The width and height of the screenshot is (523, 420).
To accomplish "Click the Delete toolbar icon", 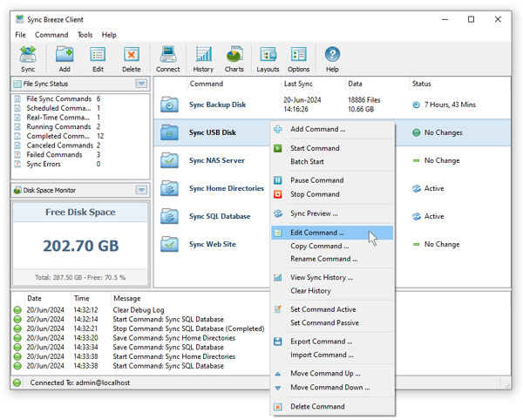I will click(131, 59).
